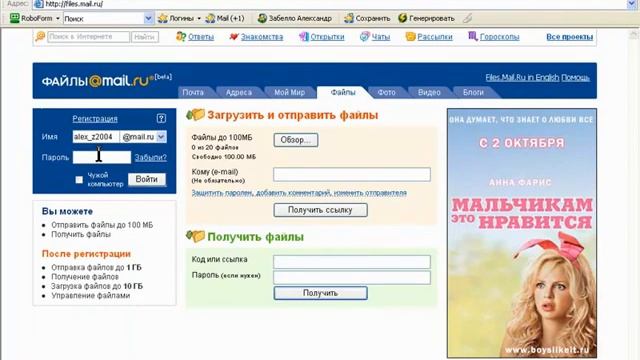This screenshot has width=640, height=360.
Task: Open the Чаты link
Action: 380,37
